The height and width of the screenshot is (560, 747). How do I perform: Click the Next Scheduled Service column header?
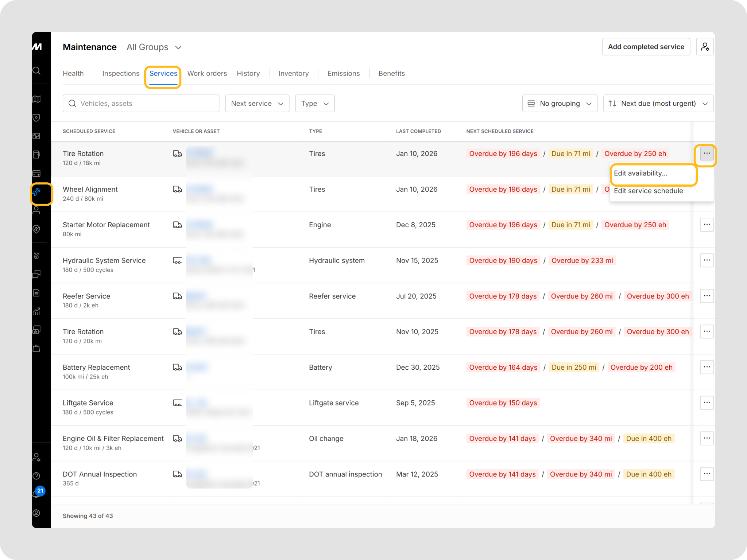tap(500, 131)
